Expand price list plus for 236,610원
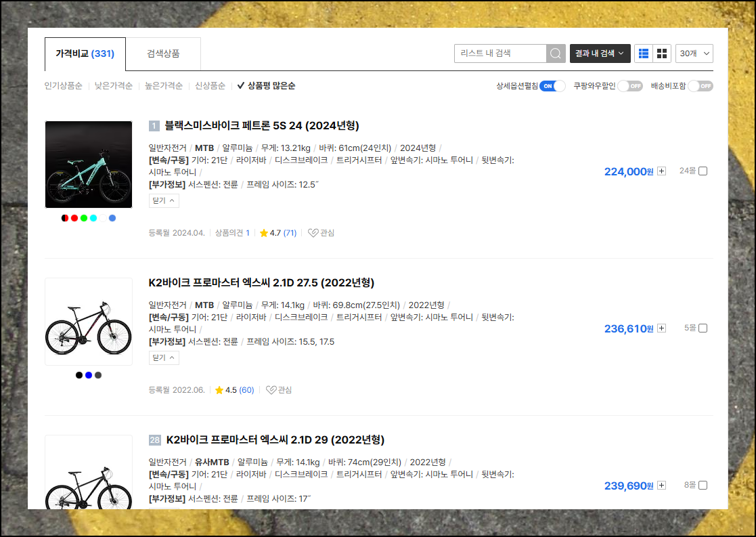This screenshot has width=756, height=537. click(x=661, y=328)
